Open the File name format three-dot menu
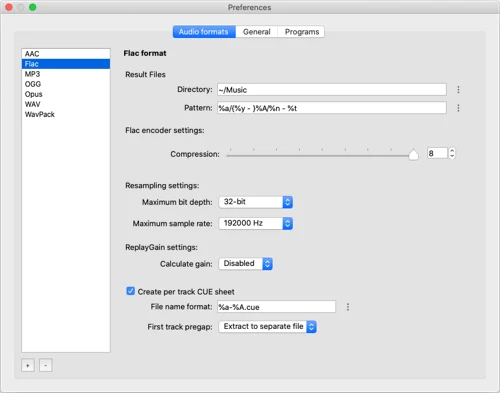 click(x=348, y=307)
